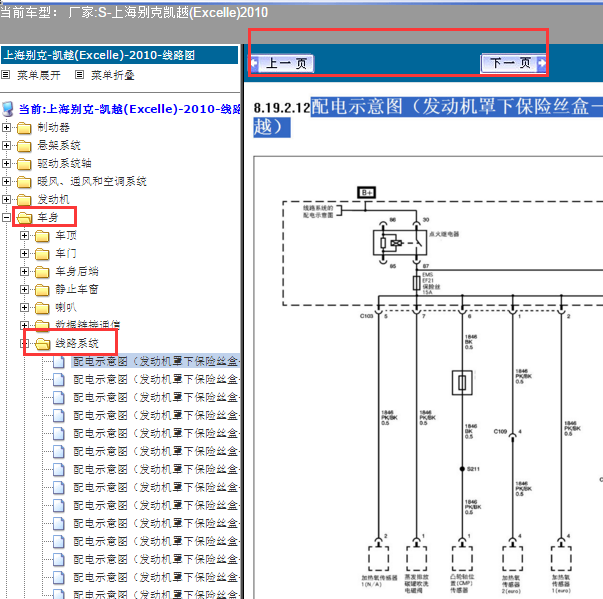Select the 喇叭 tree item
603x599 pixels.
[x=65, y=307]
